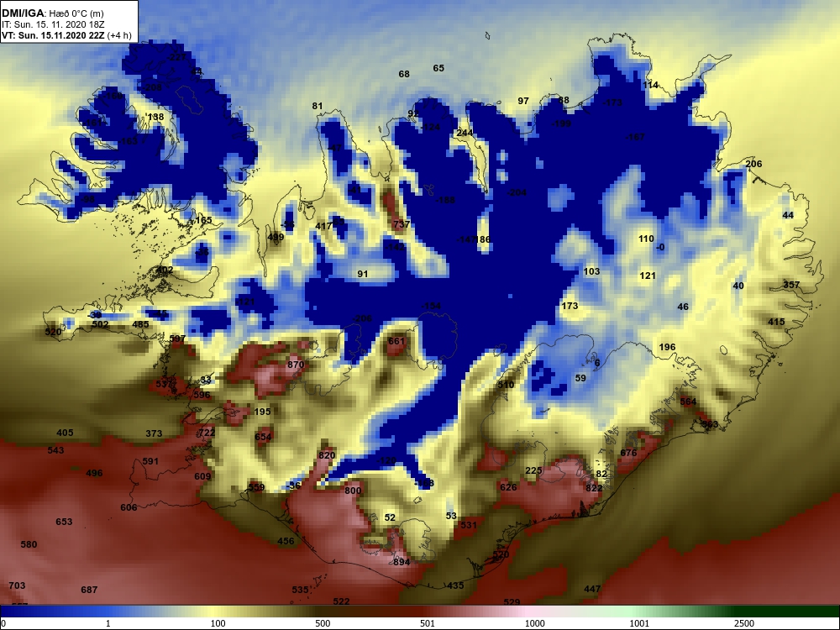Pick the map value 435
Viewport: 840px width, 630px height.
pos(455,585)
